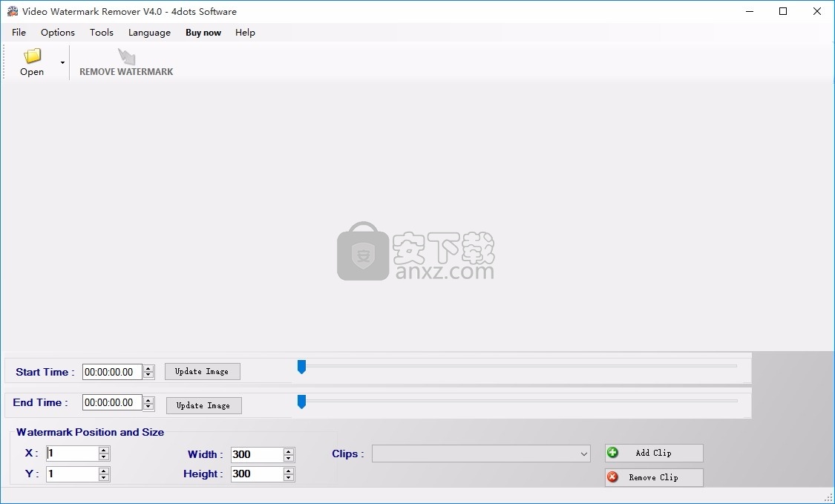Click the Open folder icon
Viewport: 835px width, 504px height.
pos(32,56)
